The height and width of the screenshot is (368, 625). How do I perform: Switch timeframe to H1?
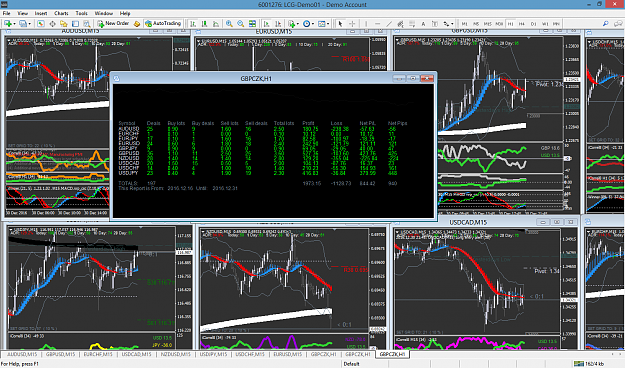pyautogui.click(x=511, y=24)
